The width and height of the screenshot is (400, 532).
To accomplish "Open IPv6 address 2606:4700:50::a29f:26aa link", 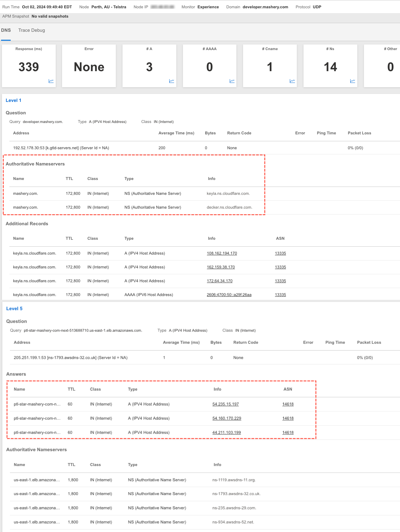I will [229, 295].
